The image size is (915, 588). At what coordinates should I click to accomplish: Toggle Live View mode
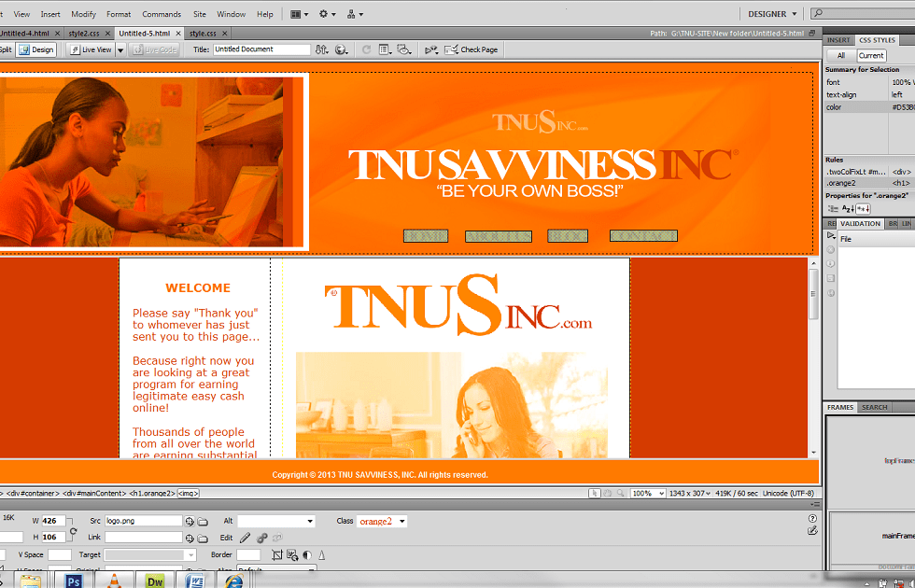[x=91, y=49]
